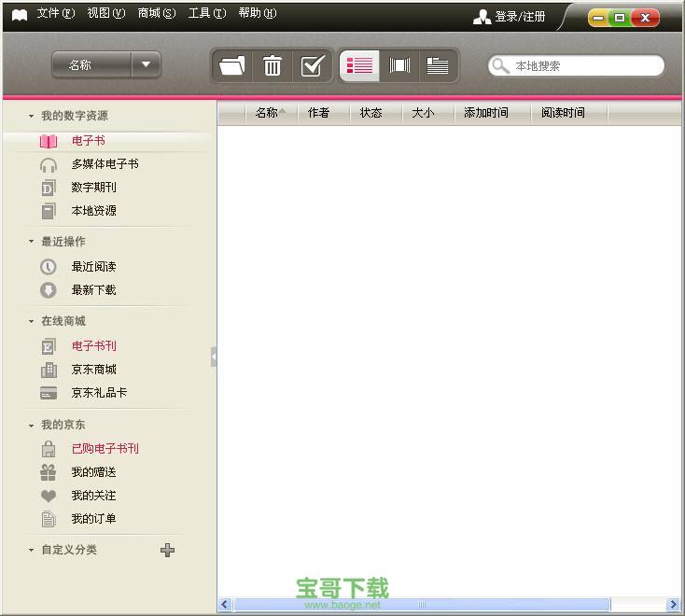Click the horizontal scrollbar thumb
Image resolution: width=685 pixels, height=616 pixels.
tap(422, 605)
